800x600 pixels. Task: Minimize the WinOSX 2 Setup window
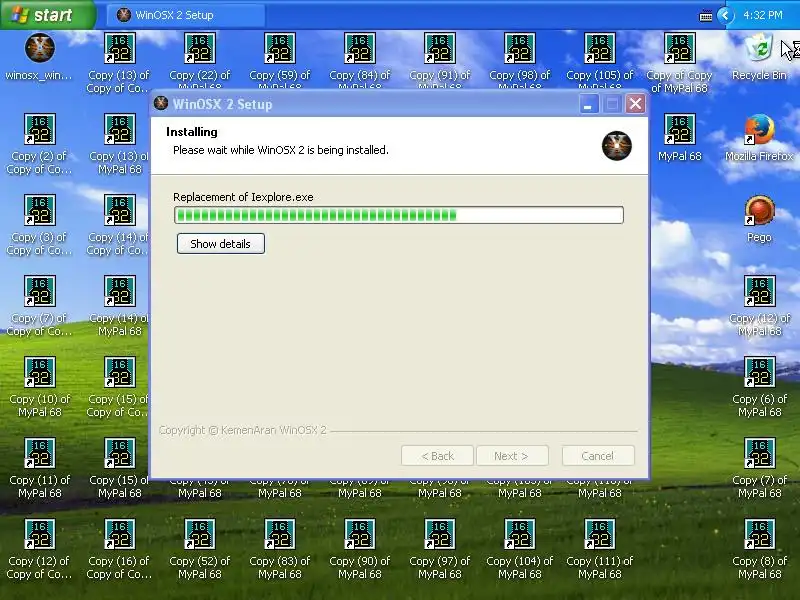(x=588, y=104)
